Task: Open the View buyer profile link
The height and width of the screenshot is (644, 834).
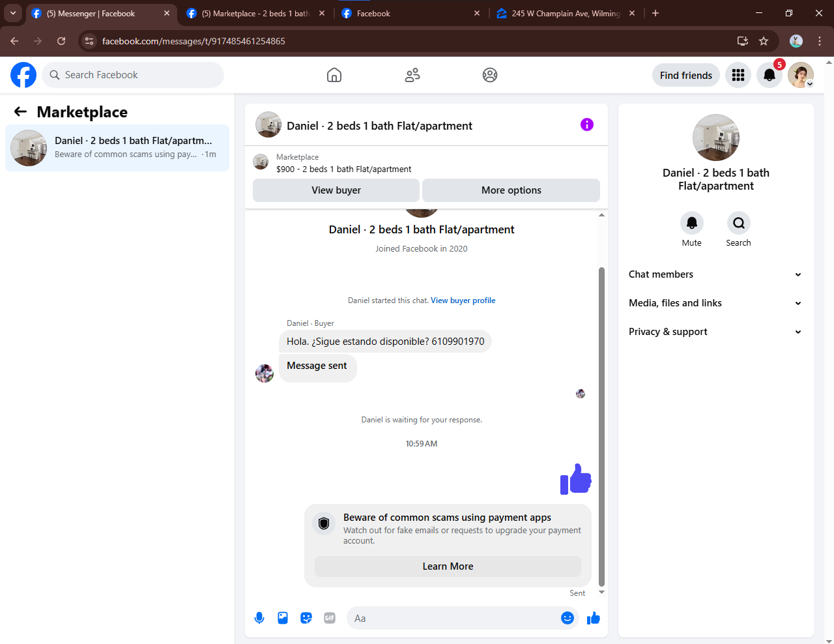Action: coord(463,300)
